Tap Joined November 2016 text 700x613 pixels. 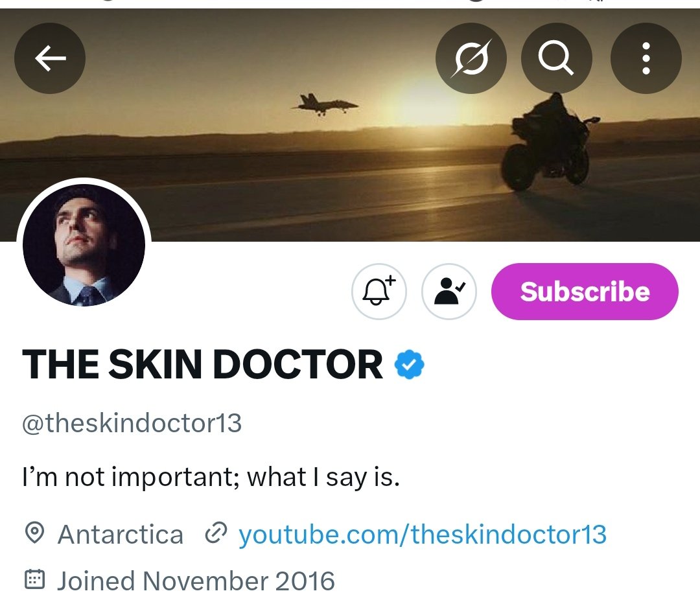[x=196, y=581]
